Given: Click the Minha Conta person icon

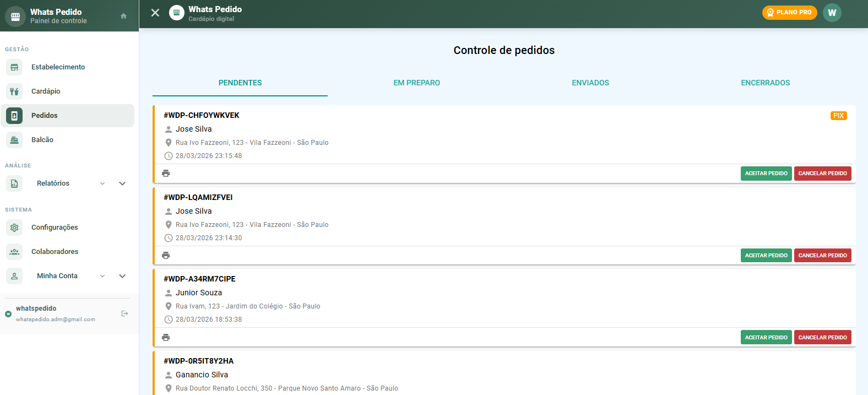Looking at the screenshot, I should pos(14,276).
